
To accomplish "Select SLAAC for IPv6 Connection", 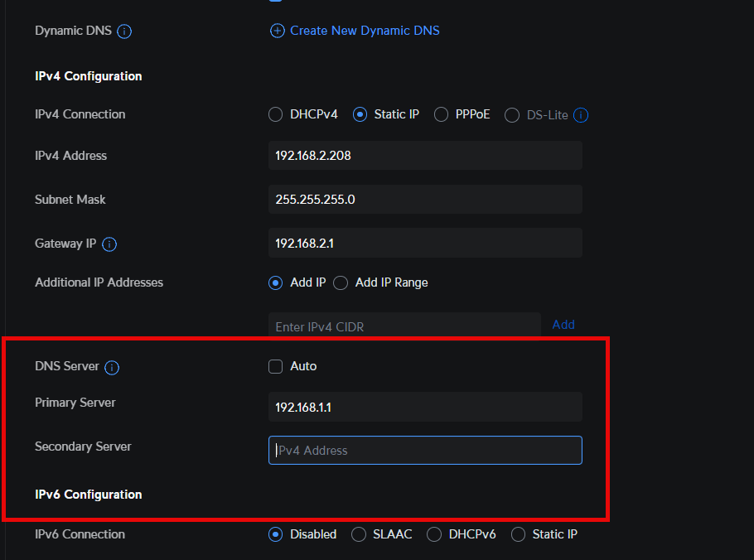I will coord(359,534).
